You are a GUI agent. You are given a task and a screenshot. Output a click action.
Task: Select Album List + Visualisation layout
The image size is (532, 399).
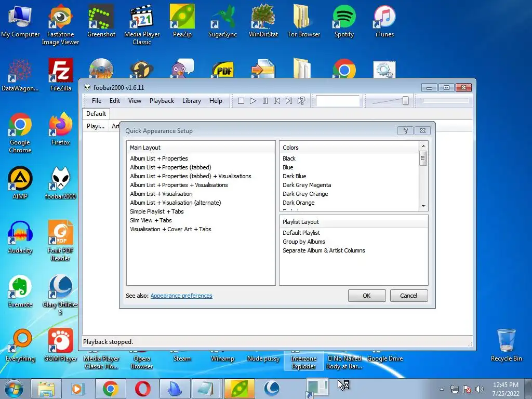pos(161,194)
